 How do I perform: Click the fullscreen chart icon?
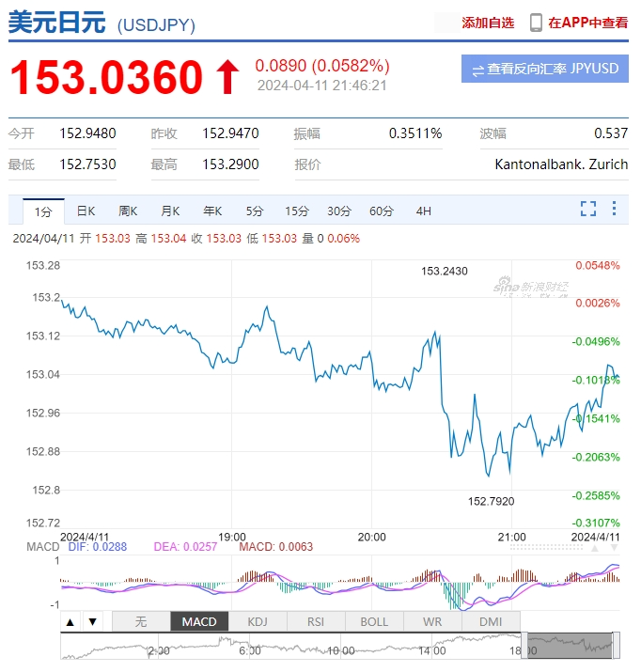[587, 209]
